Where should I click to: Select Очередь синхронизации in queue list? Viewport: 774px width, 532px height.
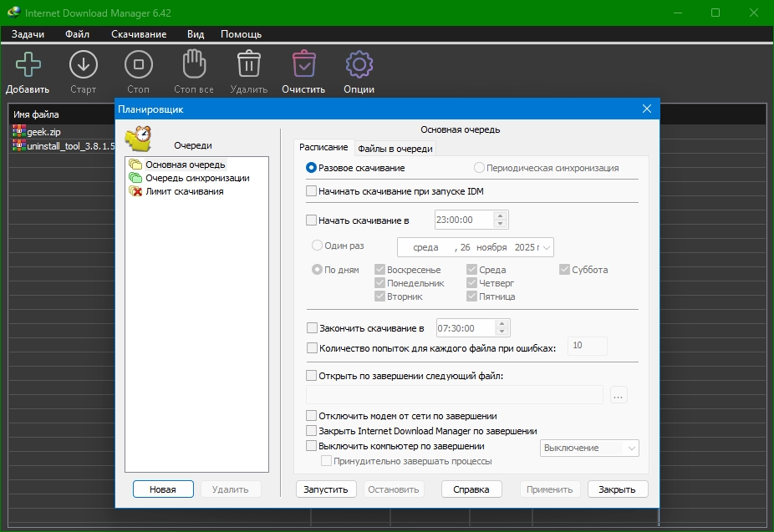(x=197, y=178)
